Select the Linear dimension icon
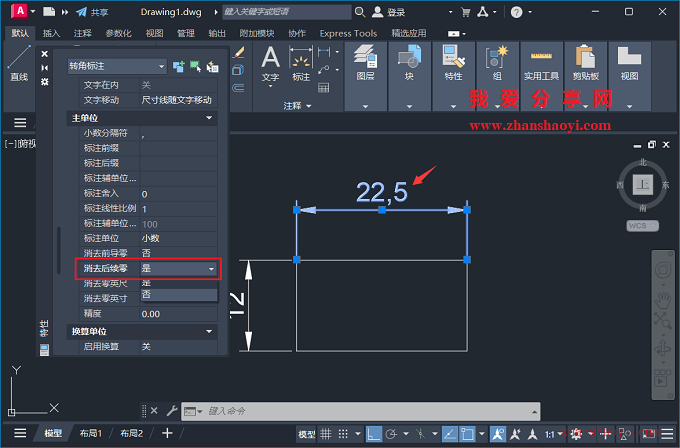The width and height of the screenshot is (680, 448). click(x=324, y=52)
